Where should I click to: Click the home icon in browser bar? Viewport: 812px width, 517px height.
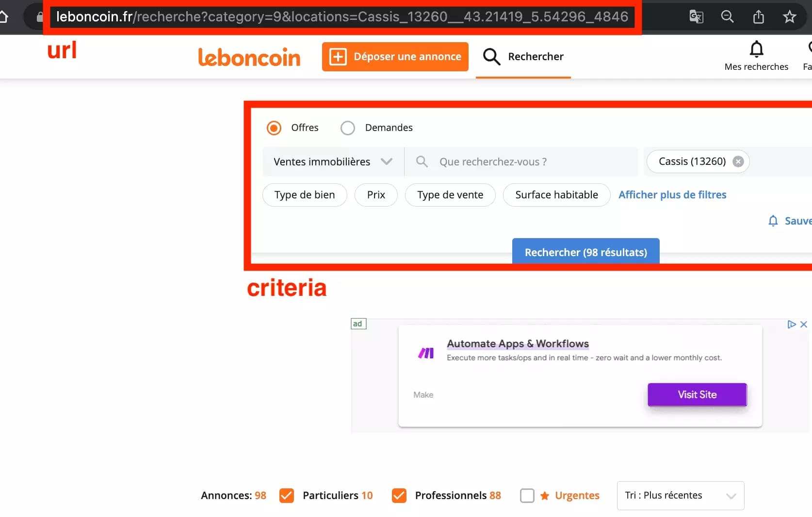[x=3, y=17]
